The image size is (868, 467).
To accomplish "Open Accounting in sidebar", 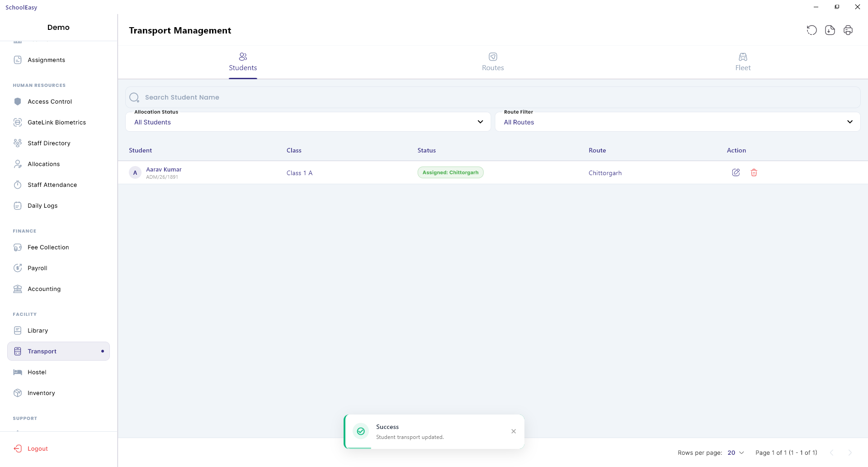I will (58, 289).
